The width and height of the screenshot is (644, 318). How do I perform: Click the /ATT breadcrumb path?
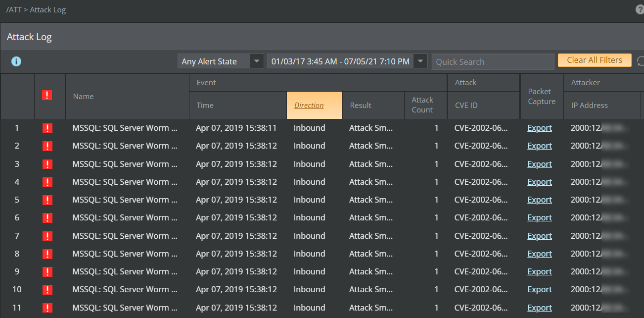(x=14, y=10)
